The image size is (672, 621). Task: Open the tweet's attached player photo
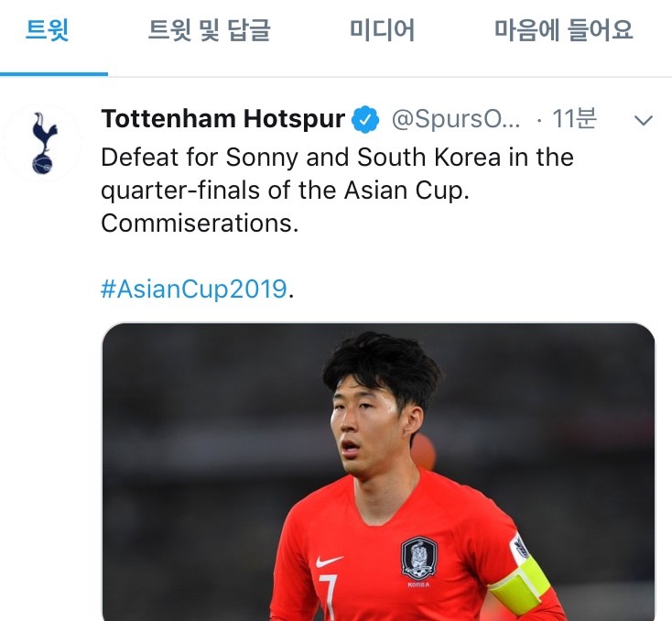point(378,472)
